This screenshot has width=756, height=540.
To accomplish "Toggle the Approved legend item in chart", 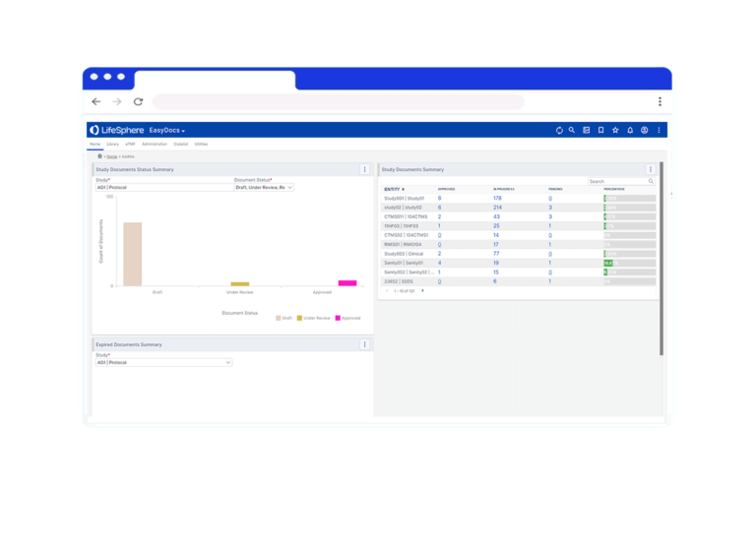I will 347,318.
